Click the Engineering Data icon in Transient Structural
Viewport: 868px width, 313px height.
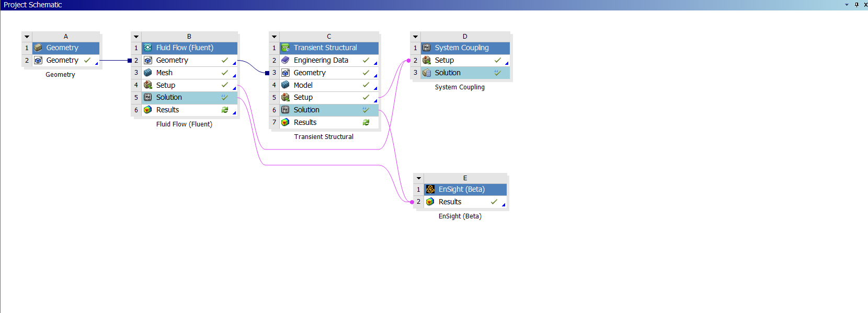click(x=285, y=60)
